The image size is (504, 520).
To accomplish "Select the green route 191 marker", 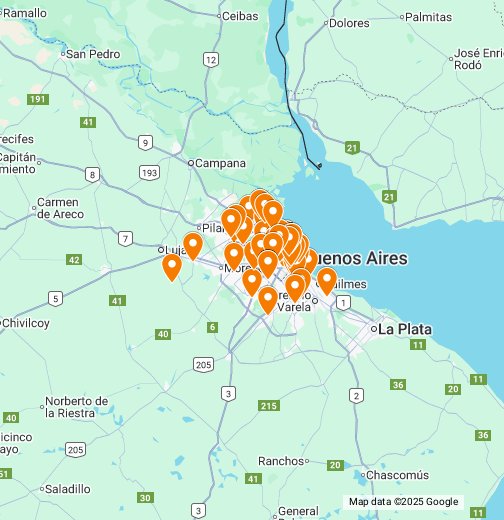I will point(38,99).
